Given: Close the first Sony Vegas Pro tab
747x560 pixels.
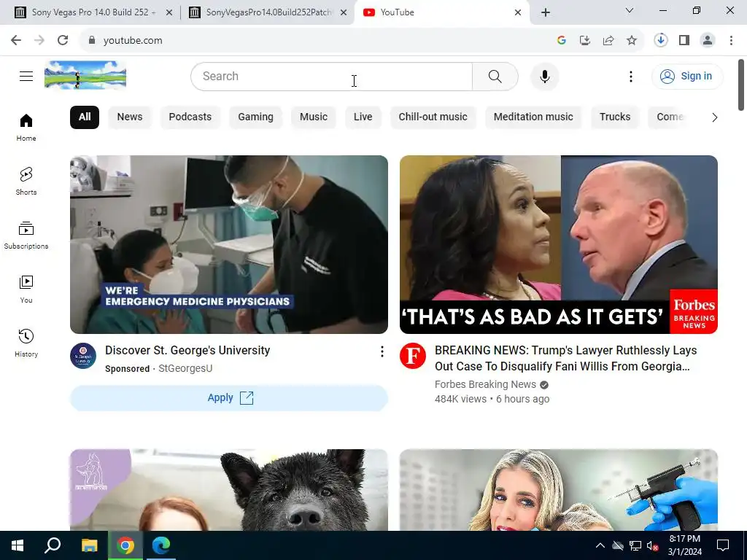Looking at the screenshot, I should [169, 13].
